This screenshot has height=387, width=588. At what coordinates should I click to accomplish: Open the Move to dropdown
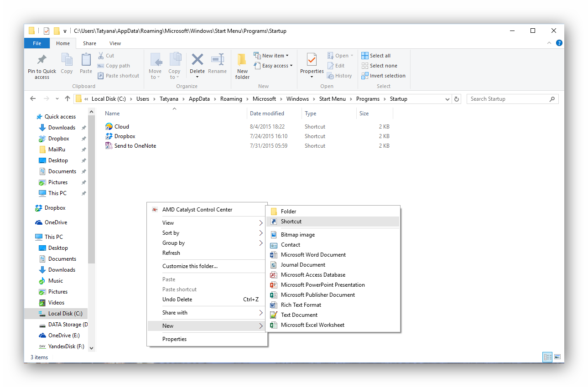coord(155,66)
